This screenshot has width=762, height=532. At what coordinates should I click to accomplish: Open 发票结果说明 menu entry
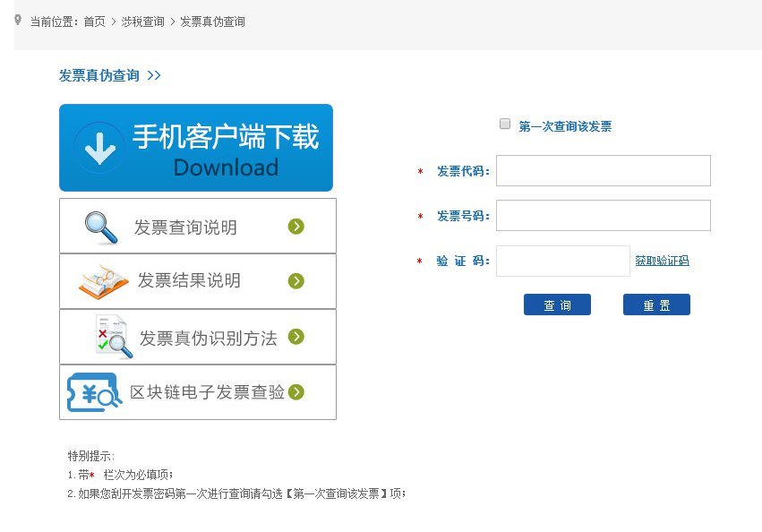(198, 281)
